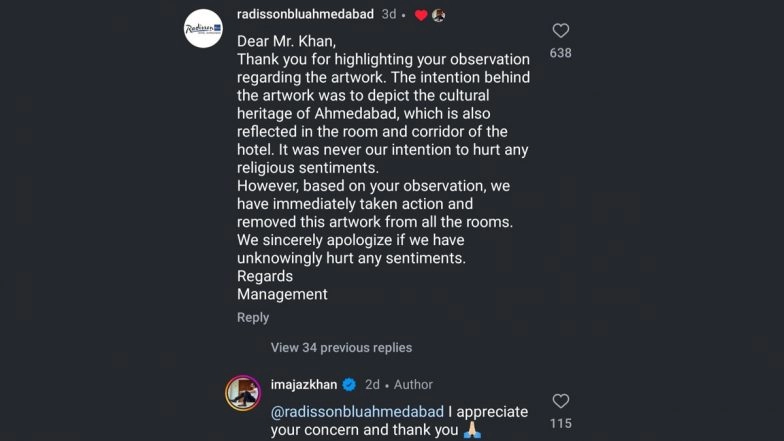This screenshot has width=784, height=441.
Task: Click the praying hands emoji in the reply
Action: pyautogui.click(x=473, y=430)
